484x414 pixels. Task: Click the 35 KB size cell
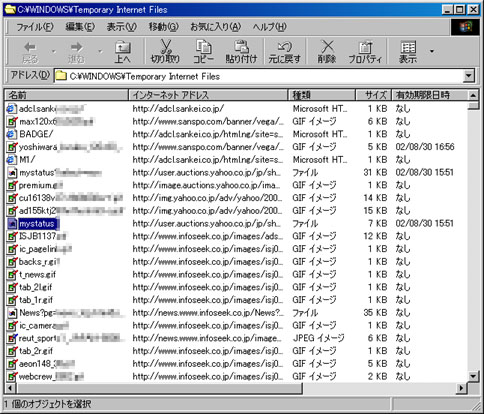(375, 313)
